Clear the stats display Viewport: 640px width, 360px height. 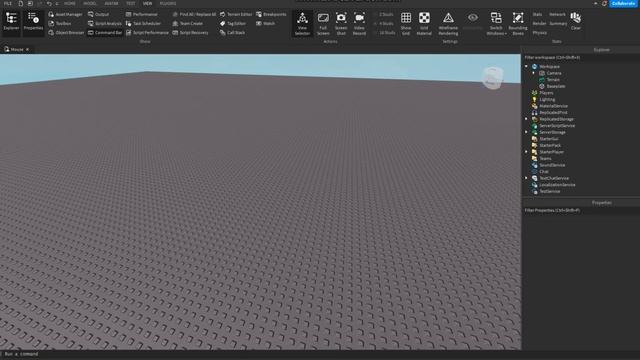pos(576,21)
